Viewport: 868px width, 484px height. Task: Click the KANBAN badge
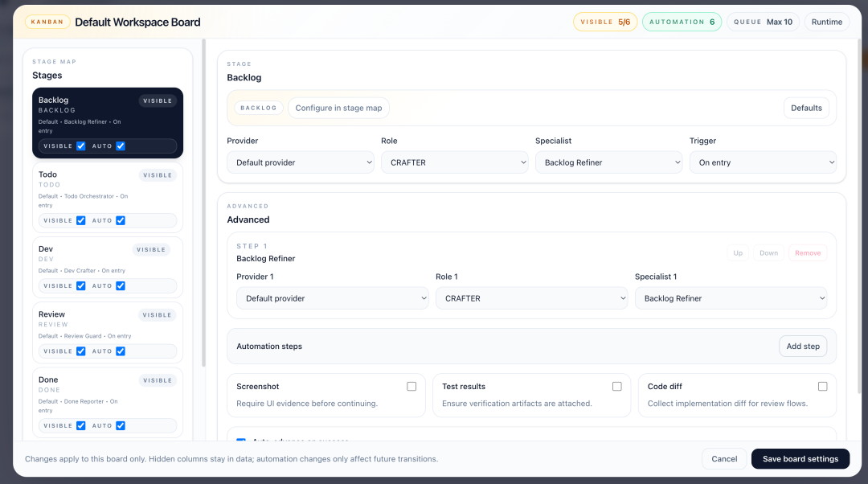47,22
